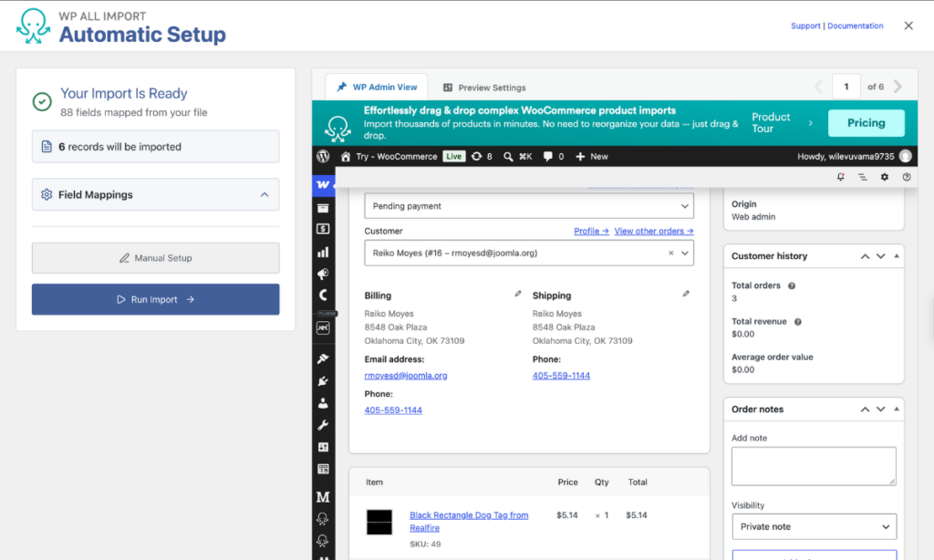Image resolution: width=934 pixels, height=560 pixels.
Task: Open Appearance paintbrush sidebar icon
Action: click(323, 358)
